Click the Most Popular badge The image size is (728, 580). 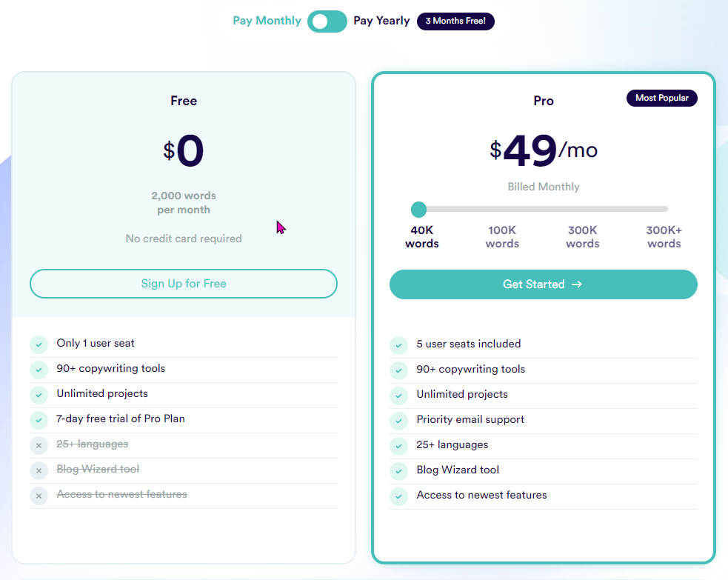(661, 98)
